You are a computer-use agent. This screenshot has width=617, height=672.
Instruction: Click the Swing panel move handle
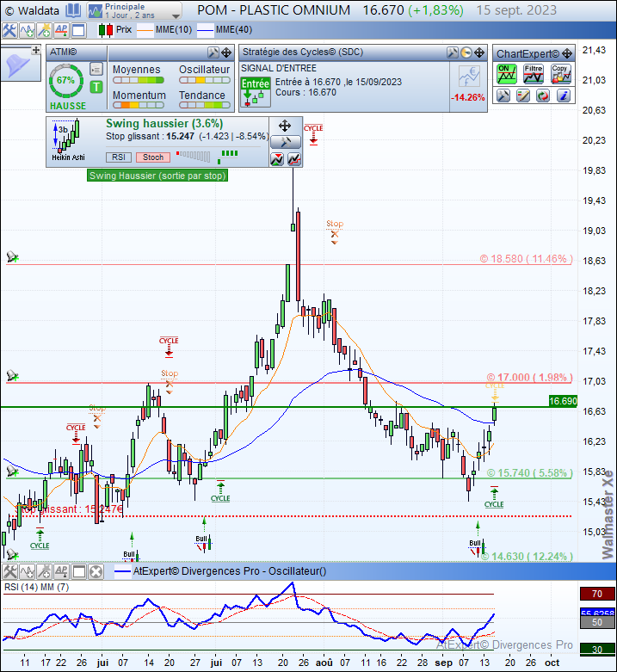click(x=285, y=126)
